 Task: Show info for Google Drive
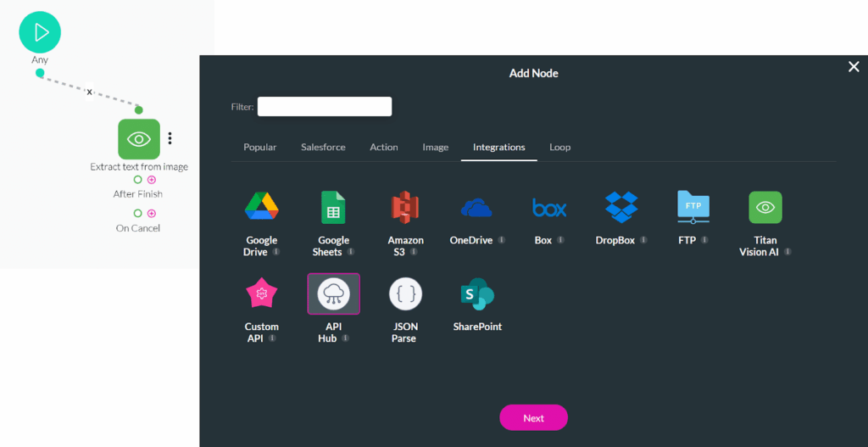coord(275,251)
